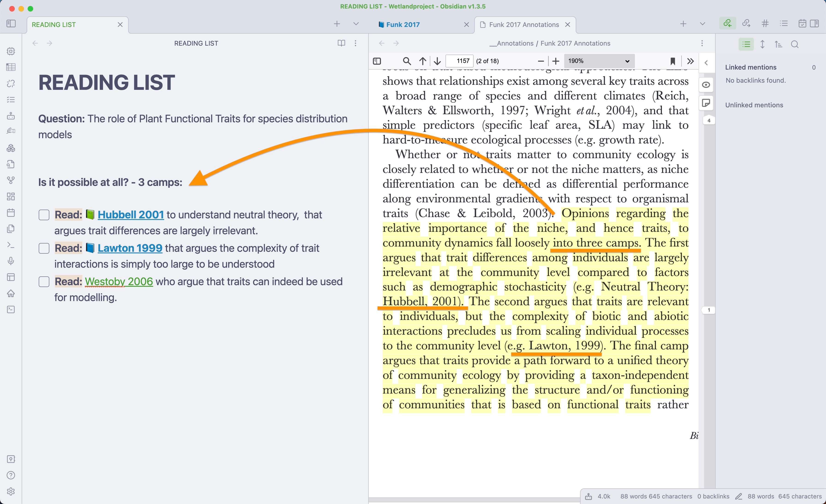
Task: Click the 0 backlinks status bar item
Action: pyautogui.click(x=713, y=496)
